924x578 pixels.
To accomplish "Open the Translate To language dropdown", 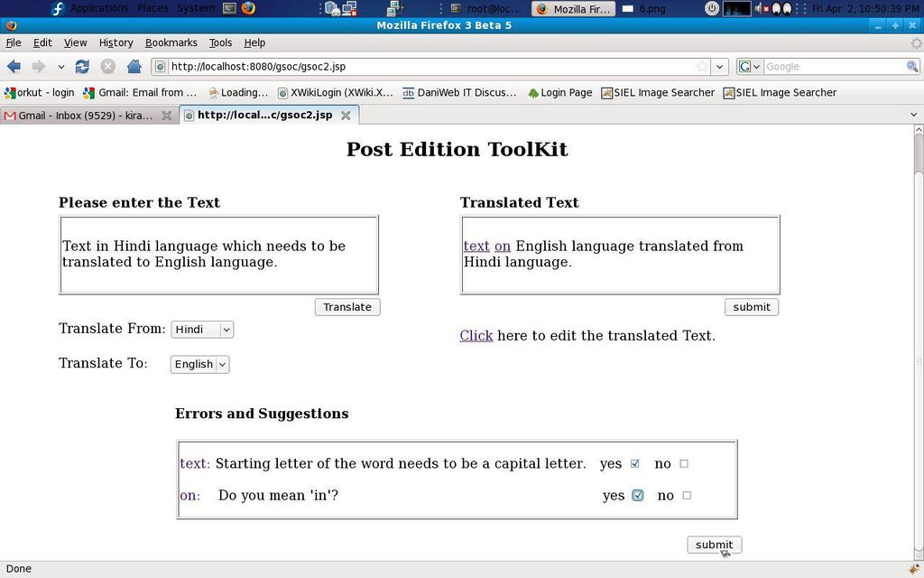I will tap(200, 364).
